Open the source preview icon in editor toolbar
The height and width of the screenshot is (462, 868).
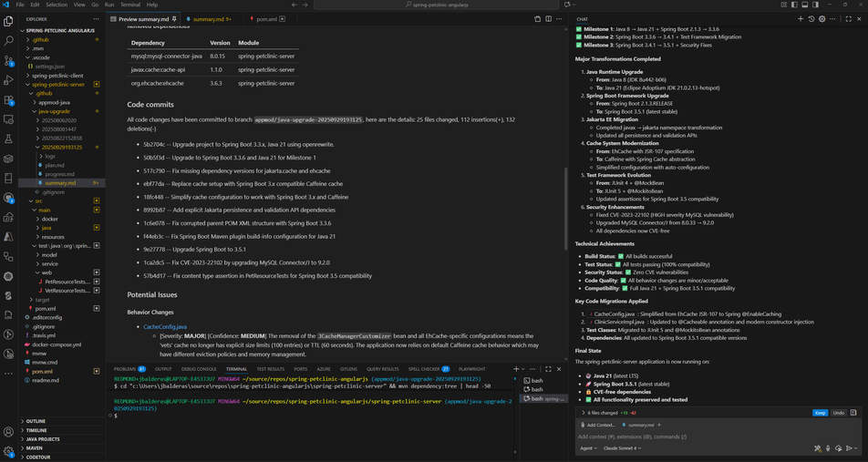tap(538, 19)
